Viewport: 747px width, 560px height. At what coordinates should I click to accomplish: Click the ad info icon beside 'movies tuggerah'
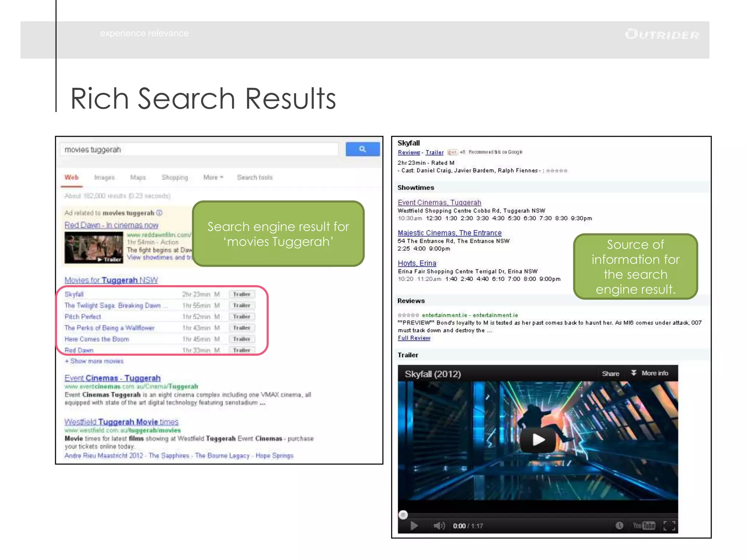(159, 213)
